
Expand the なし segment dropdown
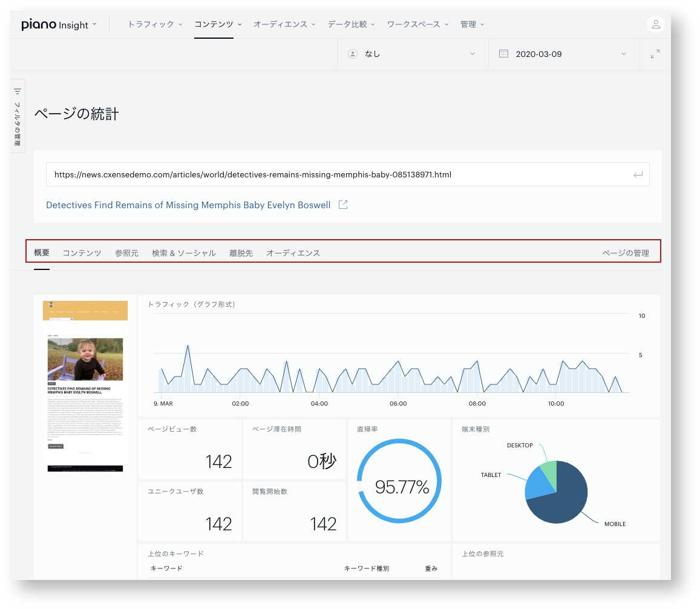click(413, 54)
